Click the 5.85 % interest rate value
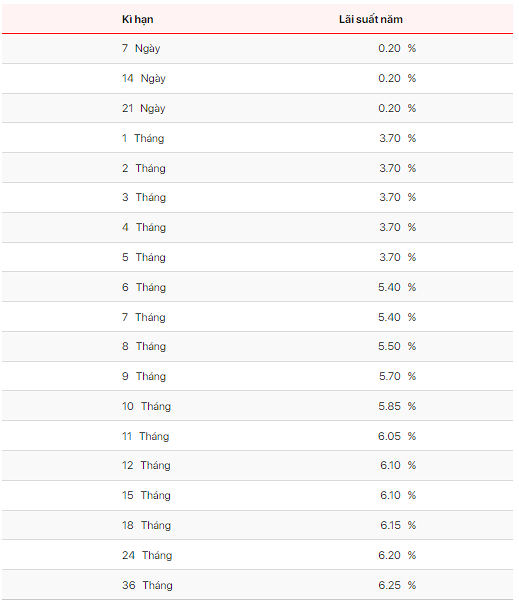The image size is (519, 604). point(397,406)
